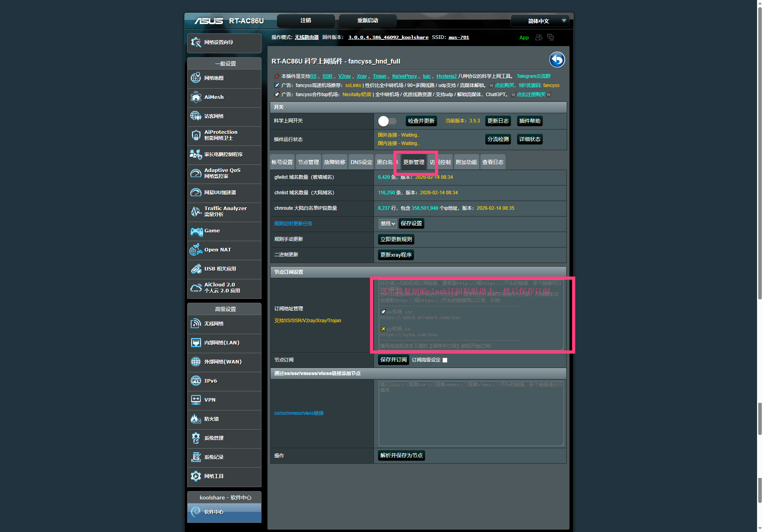This screenshot has height=532, width=763.
Task: Open the firewall flame icon
Action: coord(196,419)
